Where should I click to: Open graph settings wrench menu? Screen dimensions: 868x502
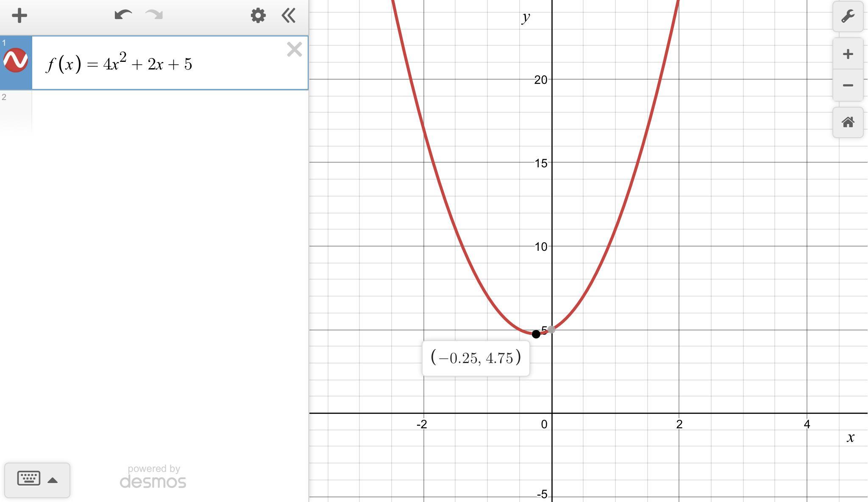coord(848,17)
